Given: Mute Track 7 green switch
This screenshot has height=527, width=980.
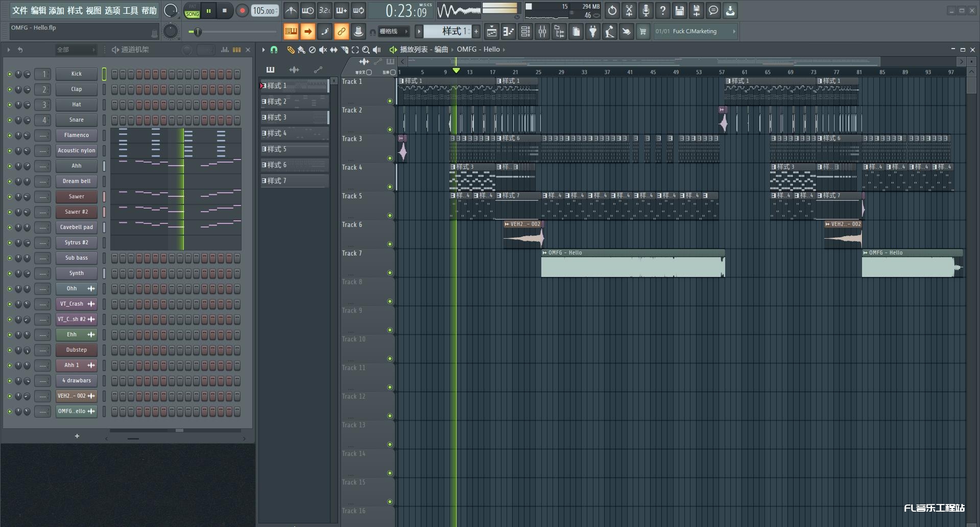Looking at the screenshot, I should point(390,273).
